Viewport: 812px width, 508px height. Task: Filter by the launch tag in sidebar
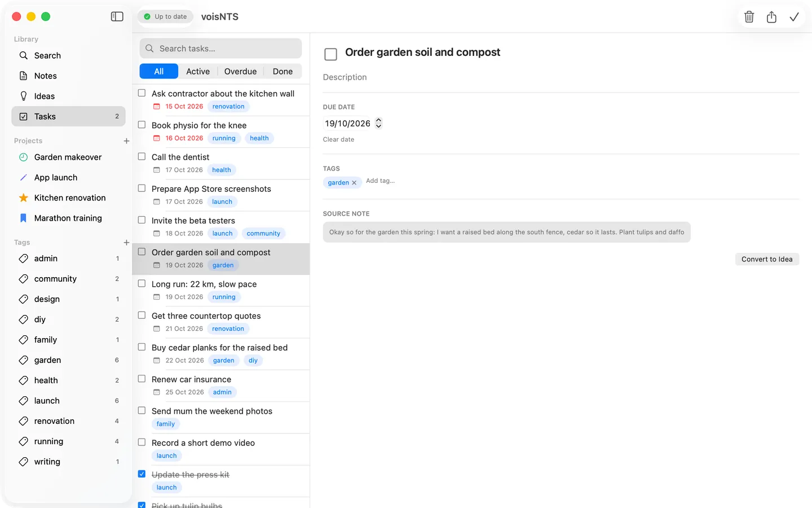point(68,401)
